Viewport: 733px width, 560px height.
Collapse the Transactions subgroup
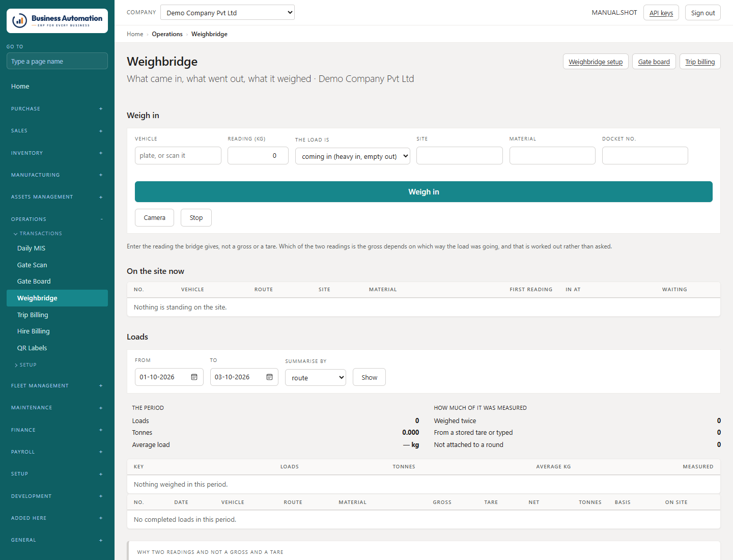point(38,234)
